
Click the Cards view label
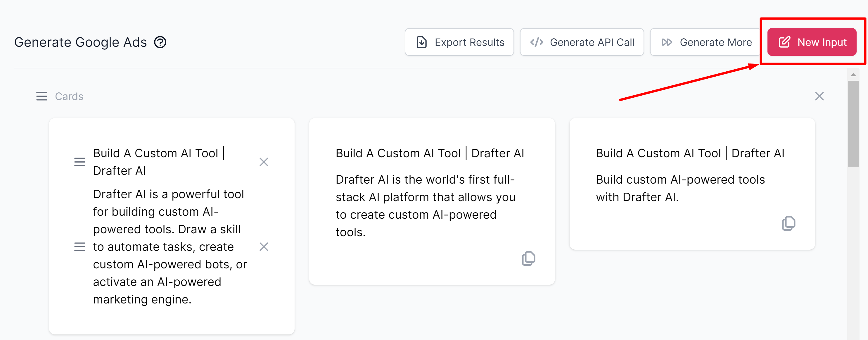pyautogui.click(x=69, y=96)
